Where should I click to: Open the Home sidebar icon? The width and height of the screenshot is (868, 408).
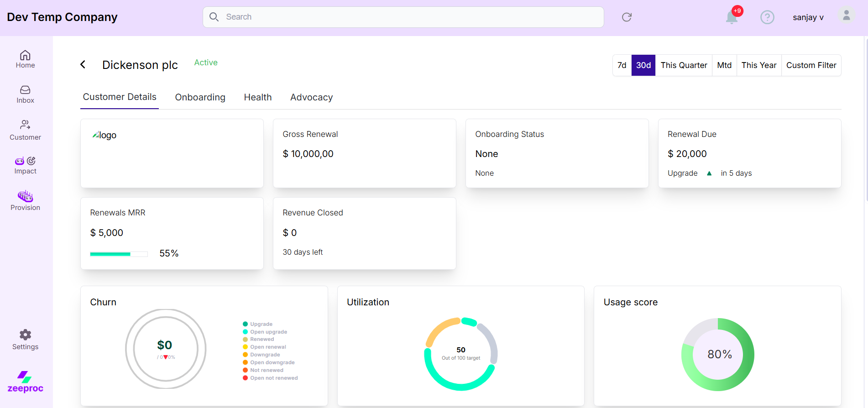(x=25, y=59)
